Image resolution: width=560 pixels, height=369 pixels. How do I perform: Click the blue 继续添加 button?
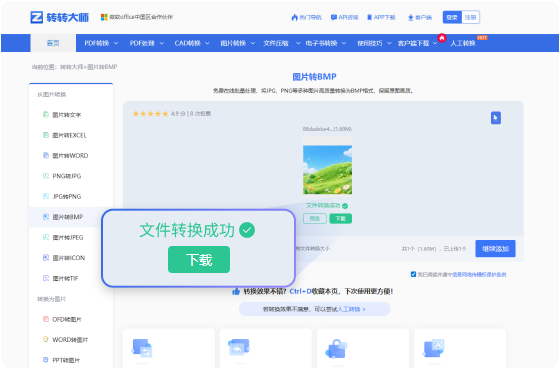point(495,249)
